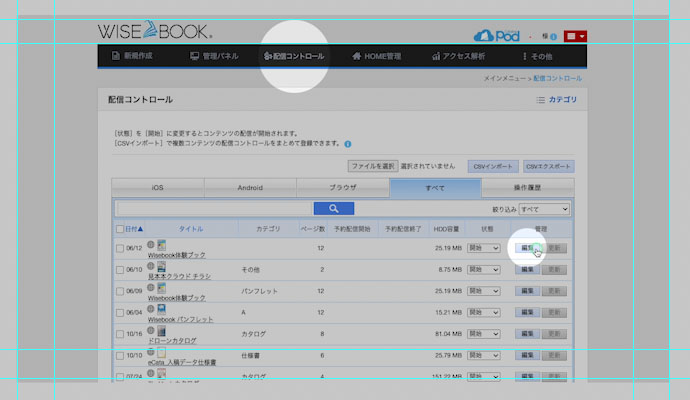Viewport: 690px width, 400px height.
Task: Expand the 状態 dropdown for 見本本クラウド チラシ
Action: click(483, 270)
